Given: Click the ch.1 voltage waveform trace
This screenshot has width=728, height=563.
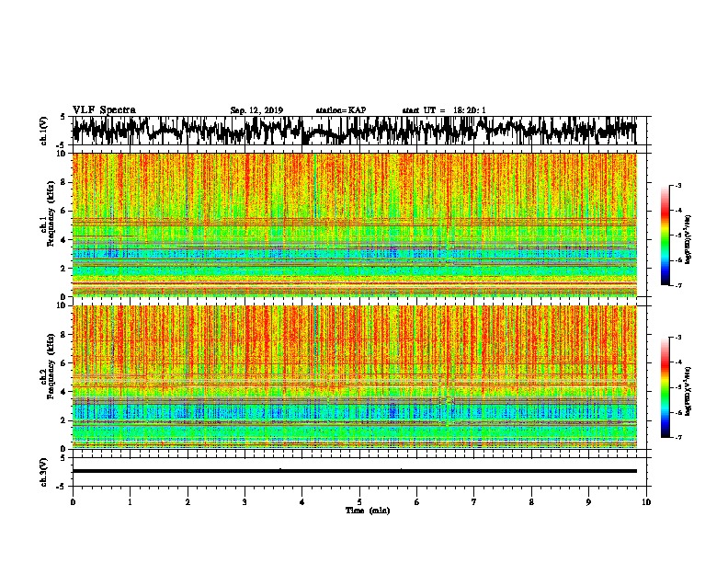Looking at the screenshot, I should (x=354, y=130).
